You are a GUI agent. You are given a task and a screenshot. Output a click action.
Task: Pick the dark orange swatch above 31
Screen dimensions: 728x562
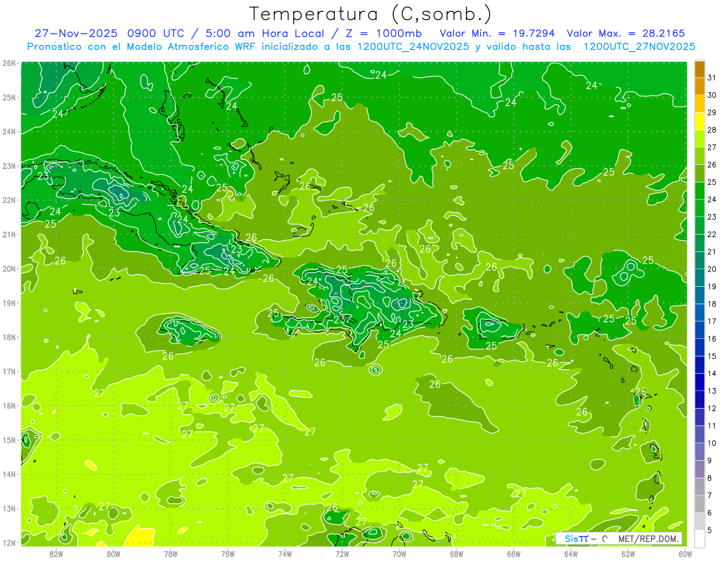(699, 69)
